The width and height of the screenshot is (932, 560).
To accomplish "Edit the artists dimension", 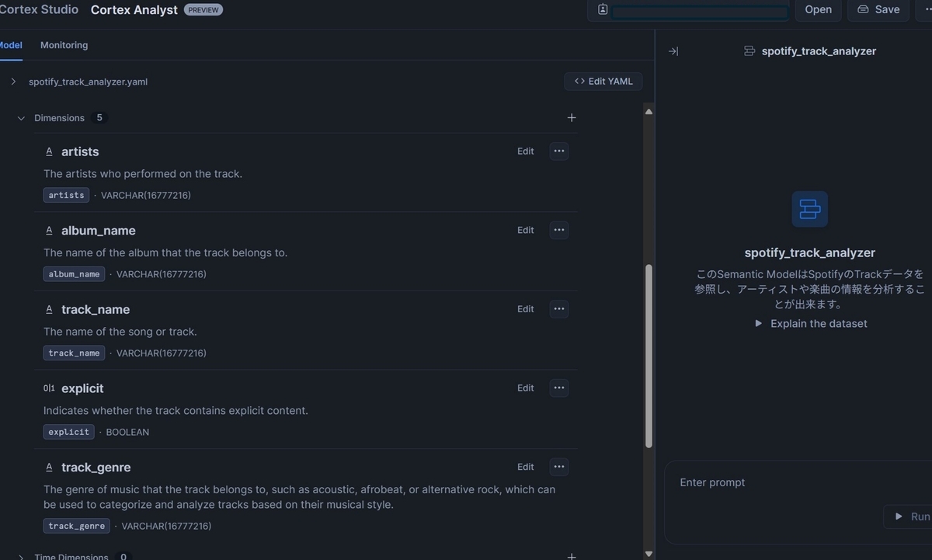I will pos(526,151).
